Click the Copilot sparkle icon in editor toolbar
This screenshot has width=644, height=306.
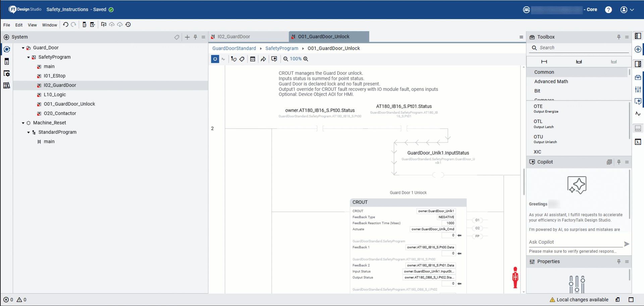(274, 59)
